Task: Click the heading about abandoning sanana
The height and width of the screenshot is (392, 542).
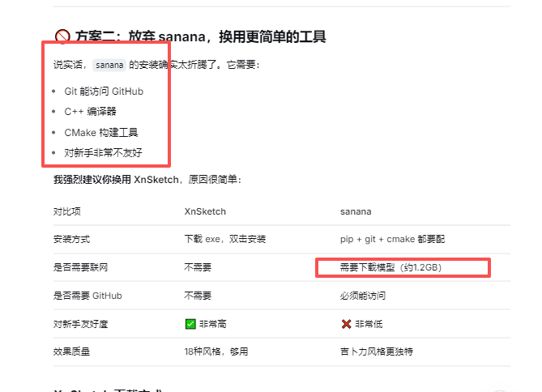Action: click(200, 36)
